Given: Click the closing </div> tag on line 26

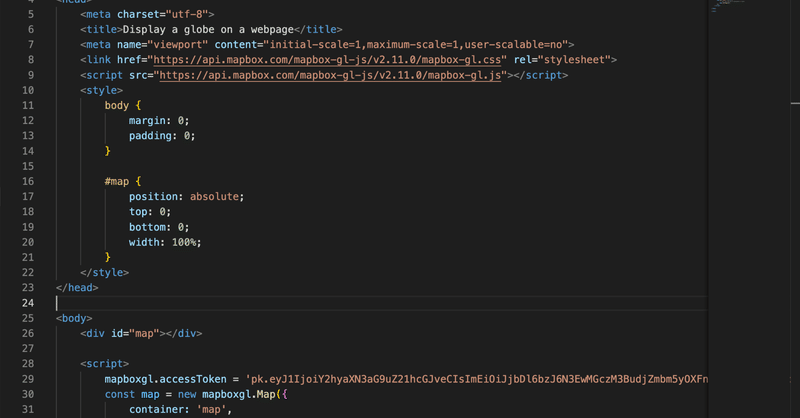Looking at the screenshot, I should coord(184,334).
